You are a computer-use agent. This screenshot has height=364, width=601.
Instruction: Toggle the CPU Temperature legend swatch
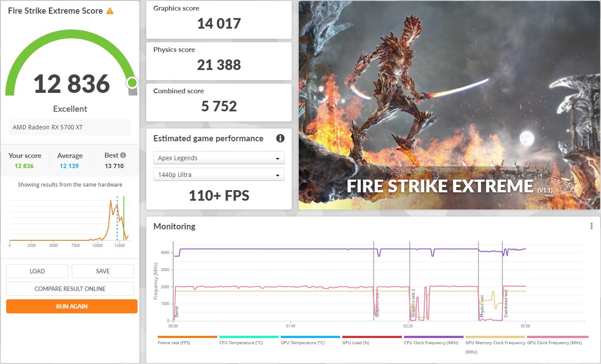249,337
